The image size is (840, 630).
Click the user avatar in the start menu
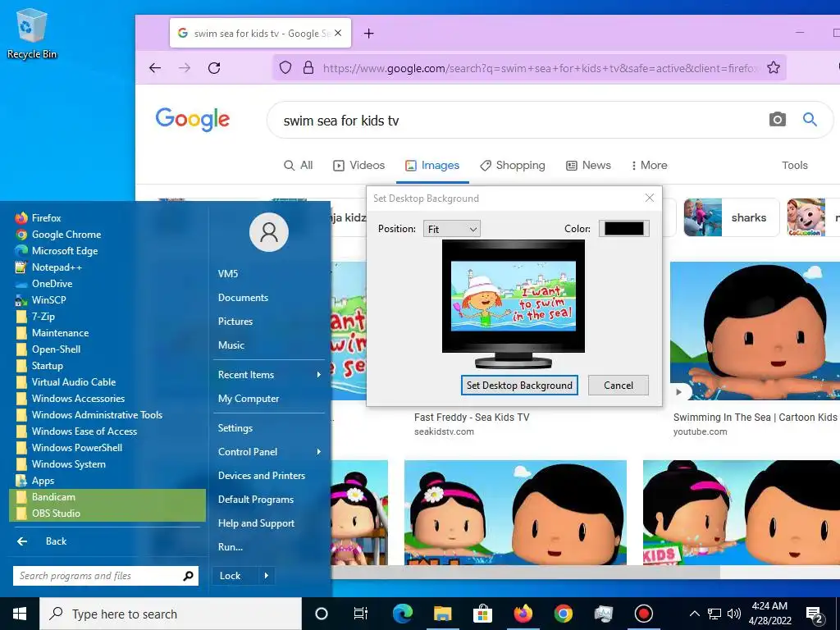tap(269, 232)
